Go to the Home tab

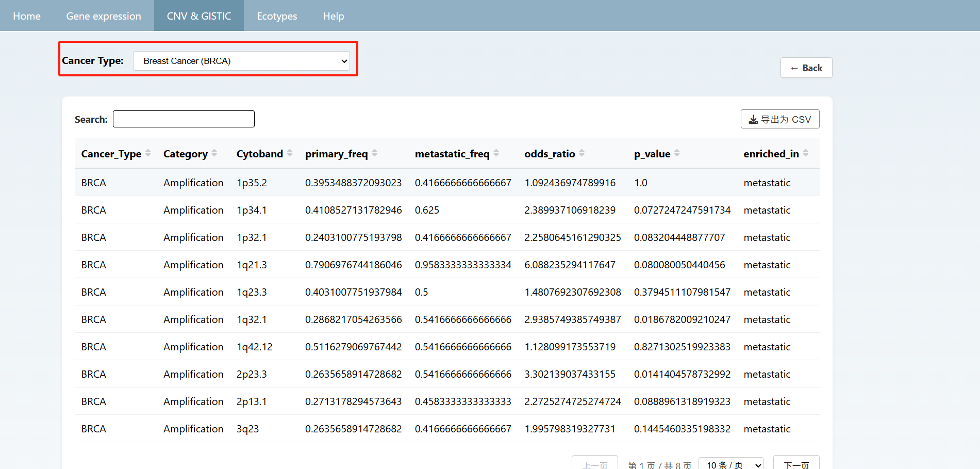click(x=27, y=16)
